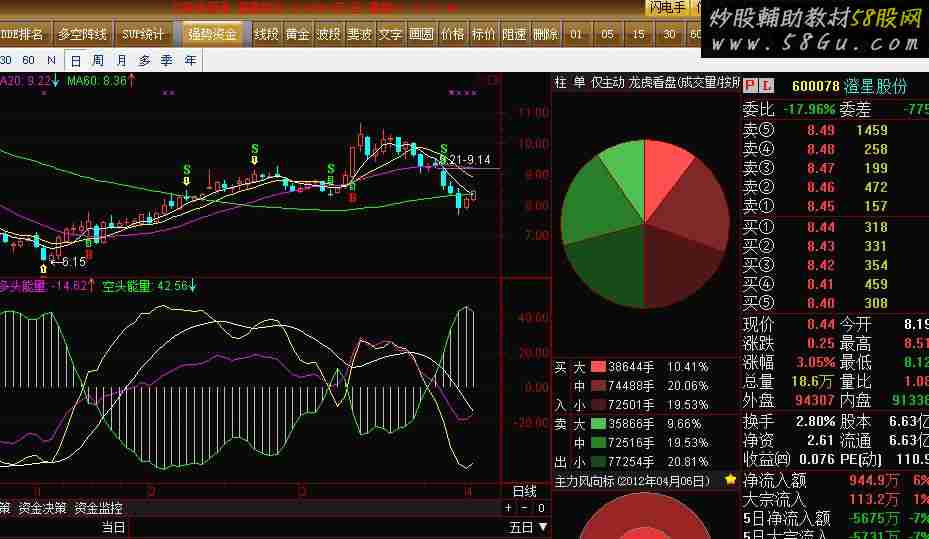Click the 澄星股份 stock name

coord(875,86)
